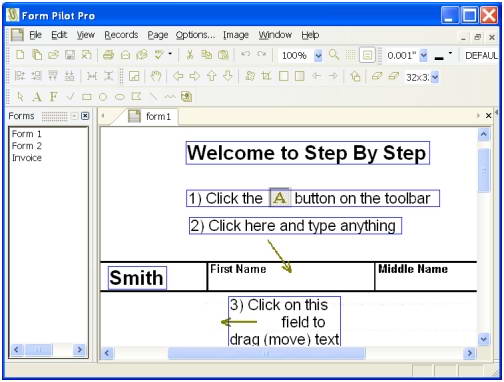Create a new form document

tap(20, 55)
